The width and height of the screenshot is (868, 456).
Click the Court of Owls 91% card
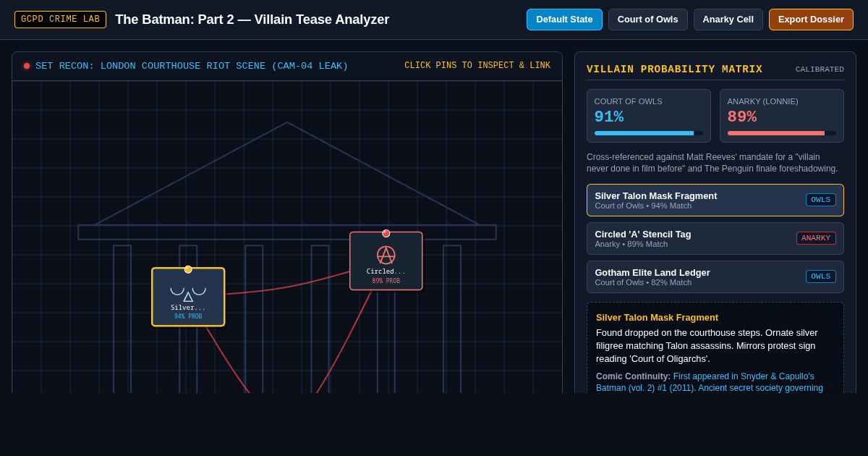click(x=649, y=116)
